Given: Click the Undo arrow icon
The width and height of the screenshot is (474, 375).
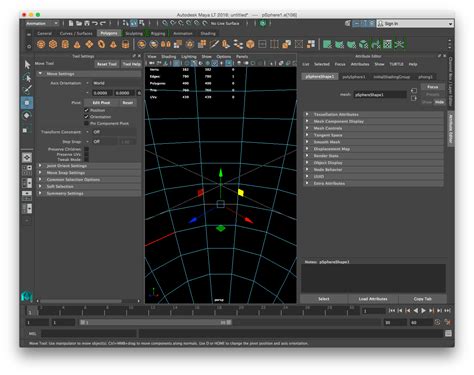Looking at the screenshot, I should [x=95, y=23].
